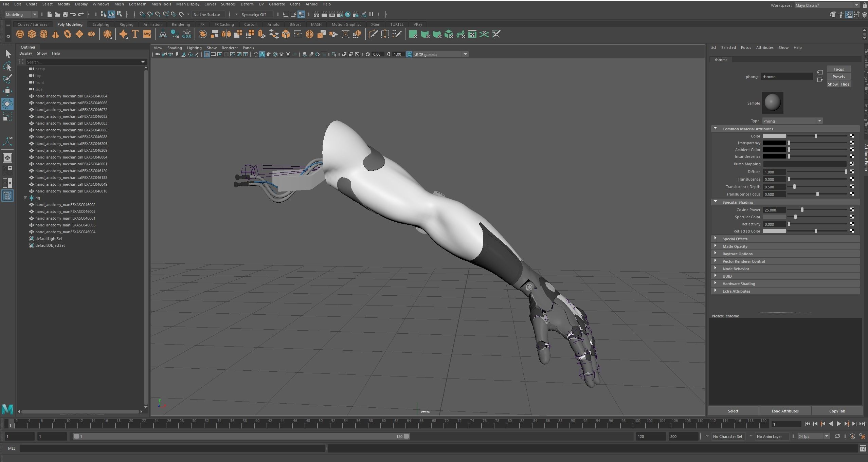Viewport: 868px width, 462px height.
Task: Toggle smooth shaded display in the viewport bar
Action: pyautogui.click(x=262, y=54)
